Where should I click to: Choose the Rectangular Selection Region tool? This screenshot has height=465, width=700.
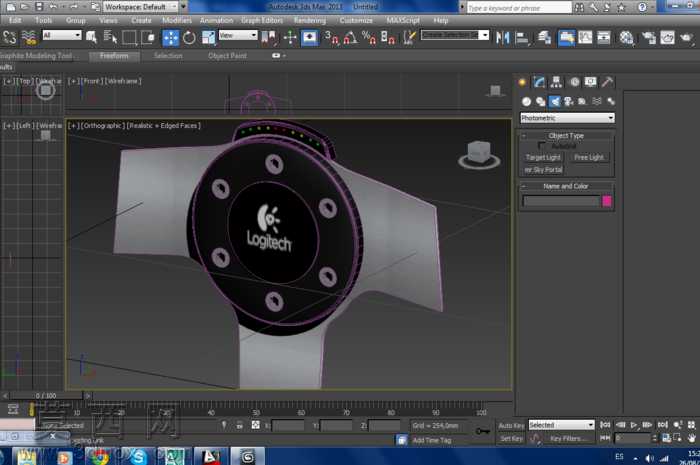point(129,37)
